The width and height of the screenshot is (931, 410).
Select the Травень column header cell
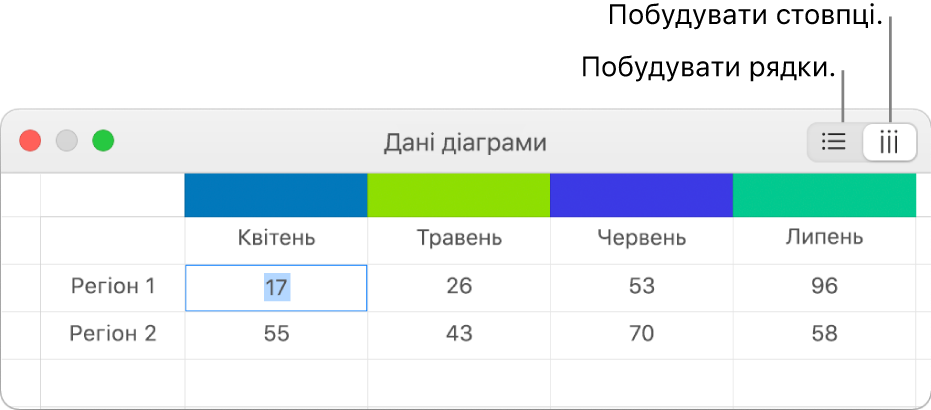(x=459, y=240)
